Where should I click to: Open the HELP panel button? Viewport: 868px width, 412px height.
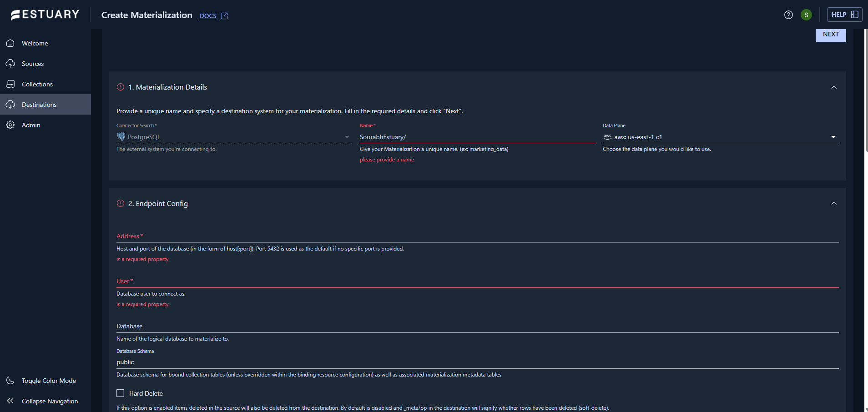[x=844, y=15]
